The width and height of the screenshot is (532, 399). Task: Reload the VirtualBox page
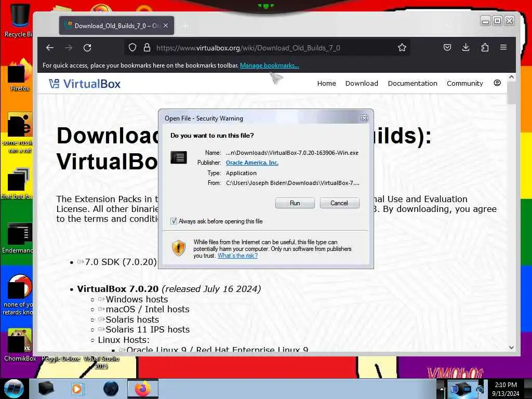click(x=87, y=48)
